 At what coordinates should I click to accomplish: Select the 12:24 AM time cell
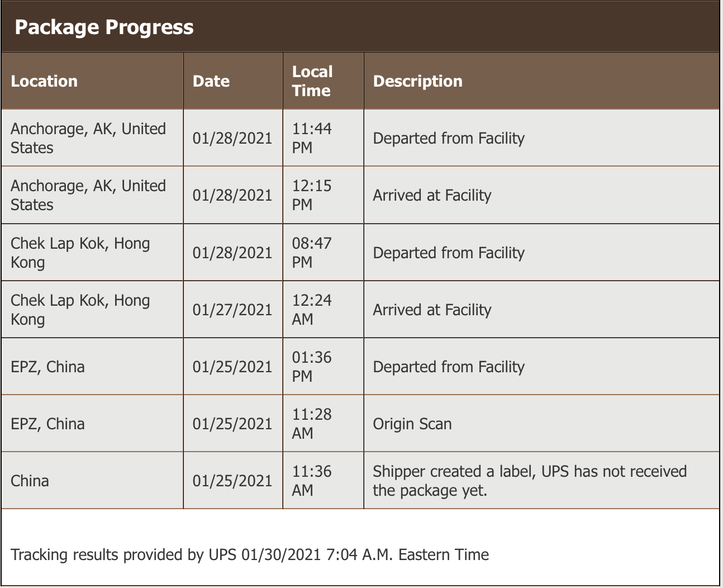pos(312,310)
